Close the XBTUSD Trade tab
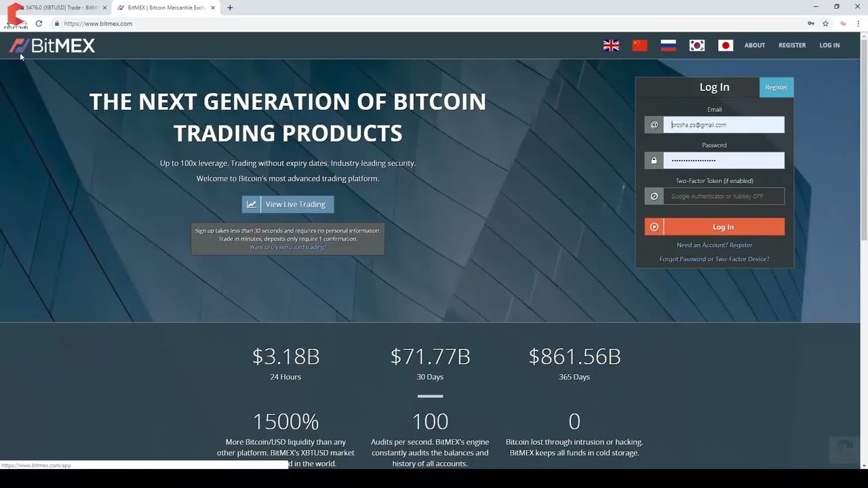This screenshot has width=868, height=488. click(104, 7)
